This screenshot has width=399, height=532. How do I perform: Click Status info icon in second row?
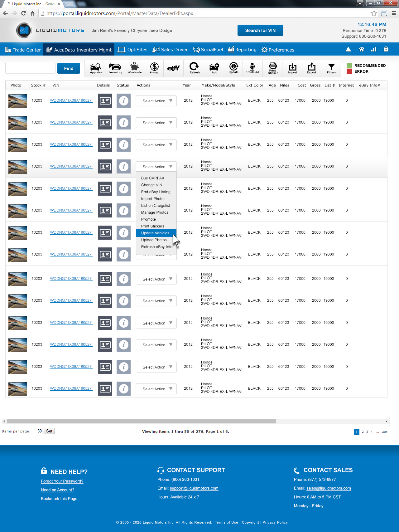click(124, 123)
